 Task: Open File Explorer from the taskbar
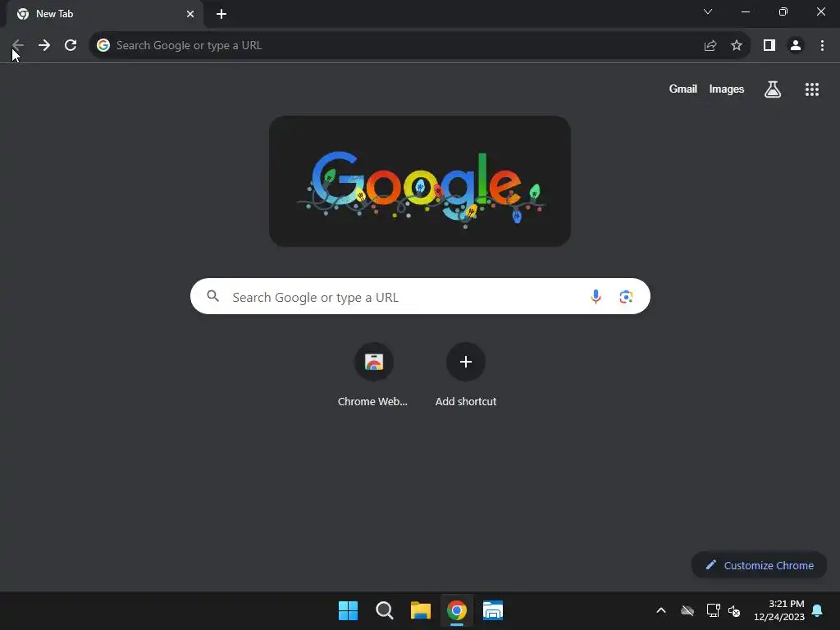[x=421, y=610]
